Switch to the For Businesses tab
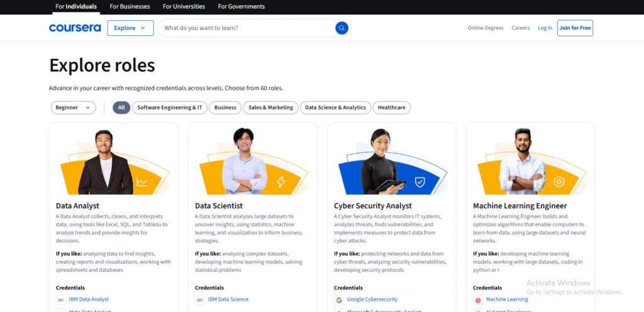 (x=130, y=6)
